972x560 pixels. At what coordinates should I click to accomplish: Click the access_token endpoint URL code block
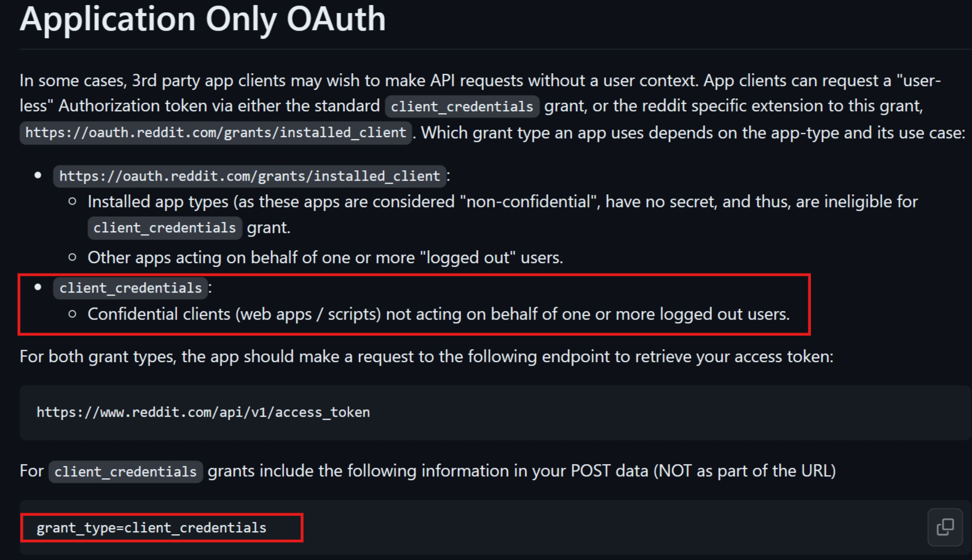(x=203, y=412)
